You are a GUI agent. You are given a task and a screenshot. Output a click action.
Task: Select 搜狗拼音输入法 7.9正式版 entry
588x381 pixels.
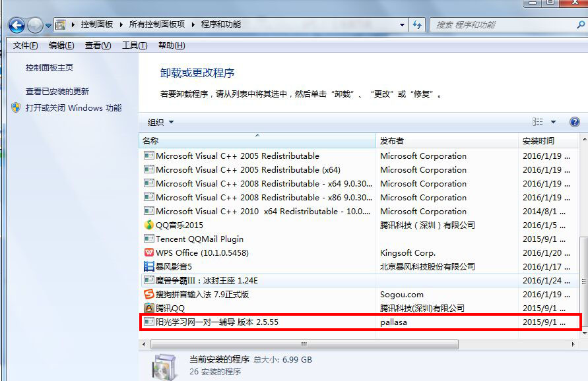(x=202, y=295)
